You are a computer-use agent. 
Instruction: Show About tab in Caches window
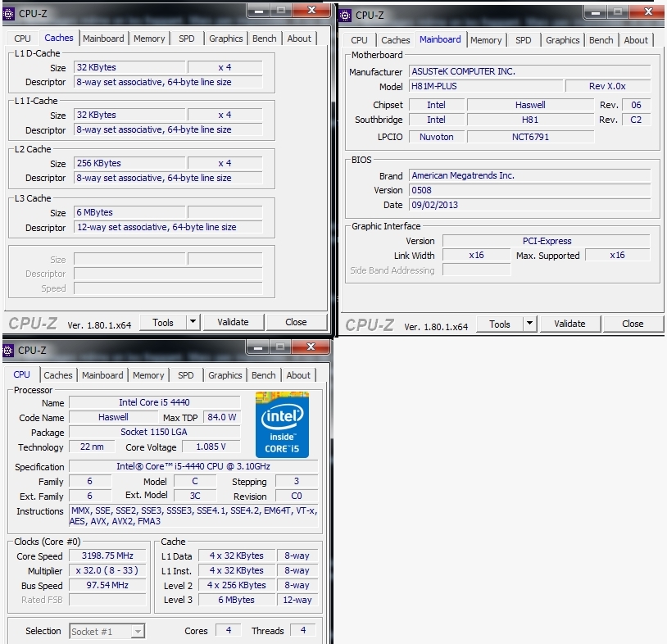coord(299,39)
